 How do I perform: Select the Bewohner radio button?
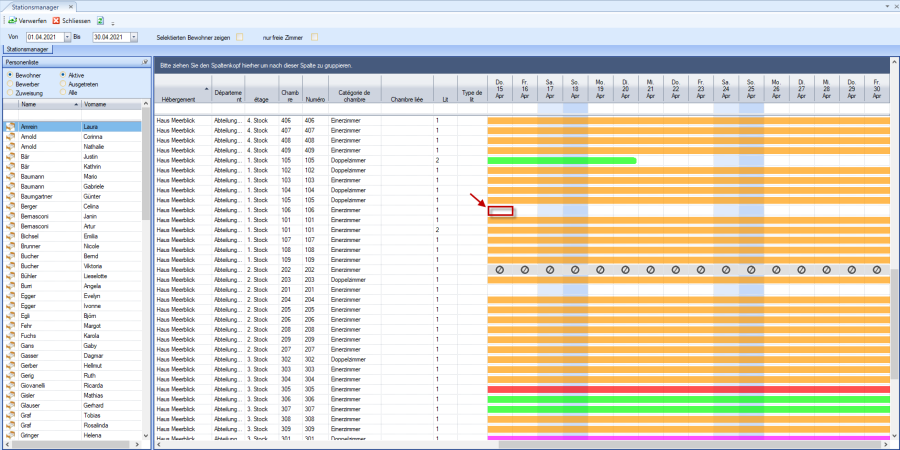[x=10, y=75]
